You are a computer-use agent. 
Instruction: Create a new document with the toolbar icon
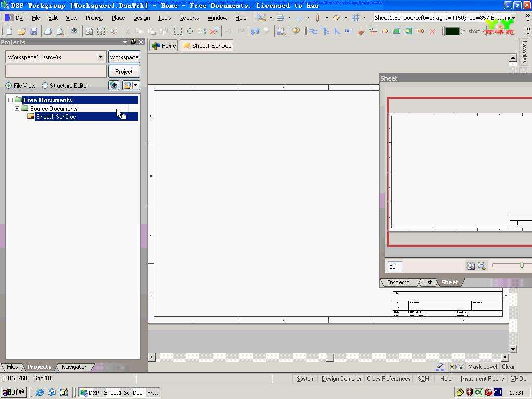pyautogui.click(x=9, y=31)
